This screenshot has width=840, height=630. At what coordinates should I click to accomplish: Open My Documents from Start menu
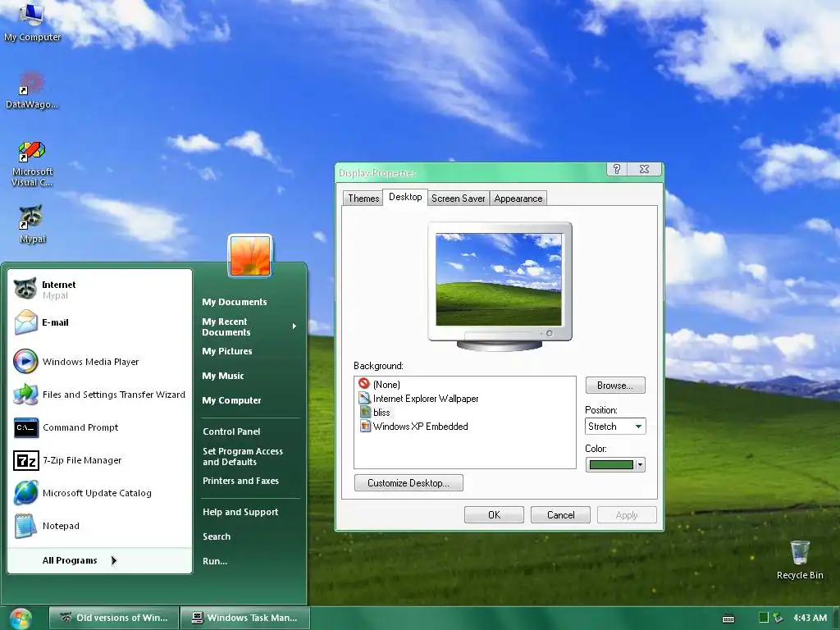[235, 302]
